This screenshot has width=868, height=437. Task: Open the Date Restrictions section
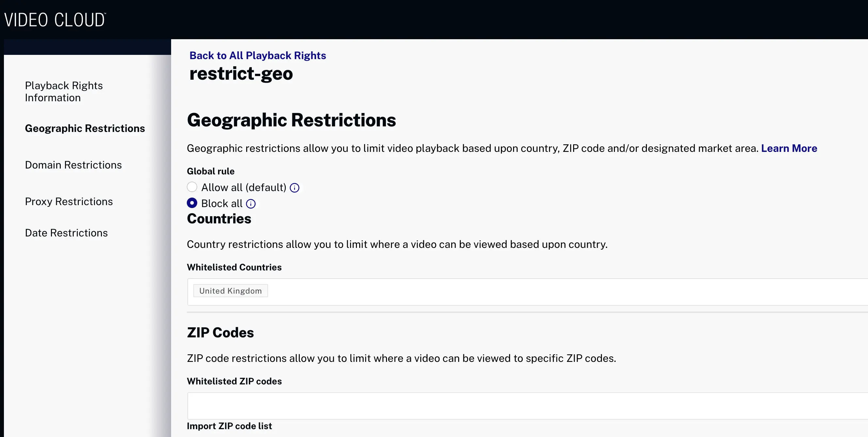(x=66, y=233)
